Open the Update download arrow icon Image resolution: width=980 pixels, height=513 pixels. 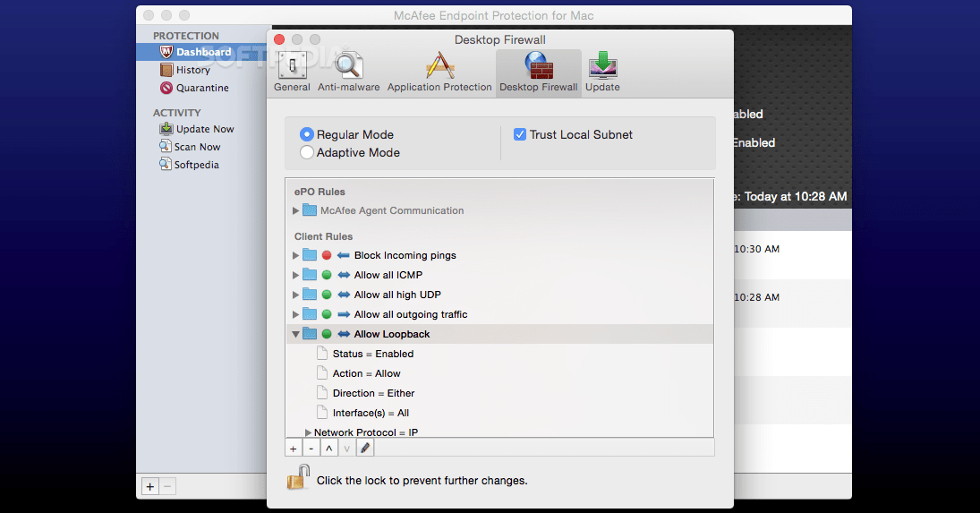coord(602,65)
